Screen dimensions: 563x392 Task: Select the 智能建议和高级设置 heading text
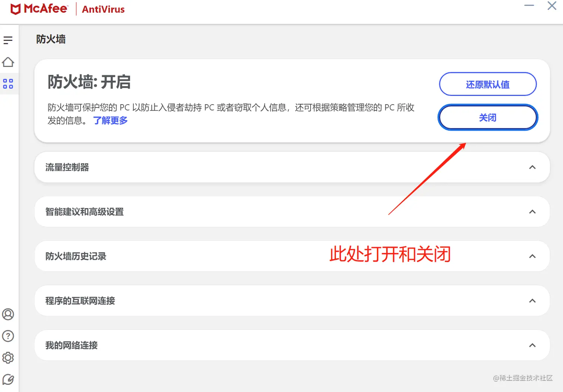85,212
